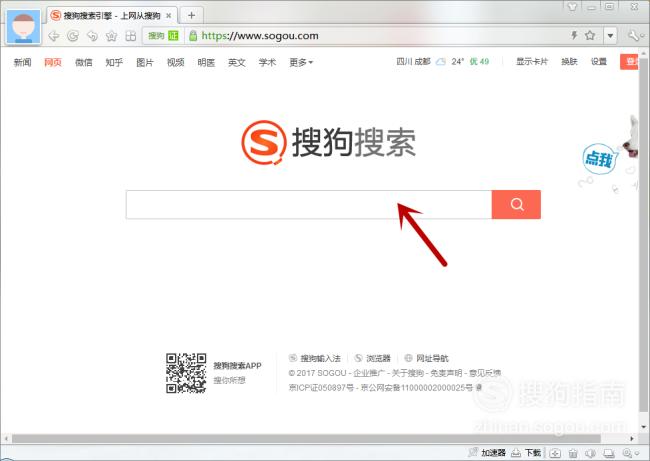Expand the address bar dropdown arrow
Viewport: 650px width, 461px height.
tap(610, 36)
